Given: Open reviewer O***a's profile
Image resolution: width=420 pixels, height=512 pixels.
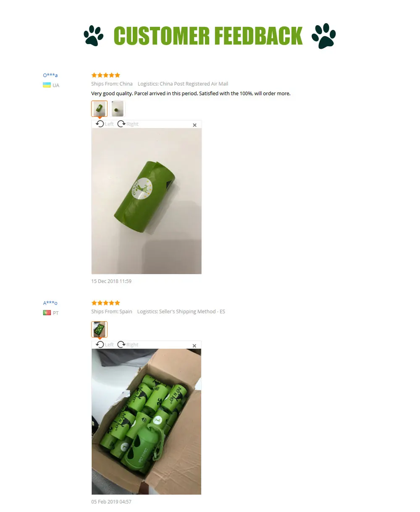Looking at the screenshot, I should point(50,75).
